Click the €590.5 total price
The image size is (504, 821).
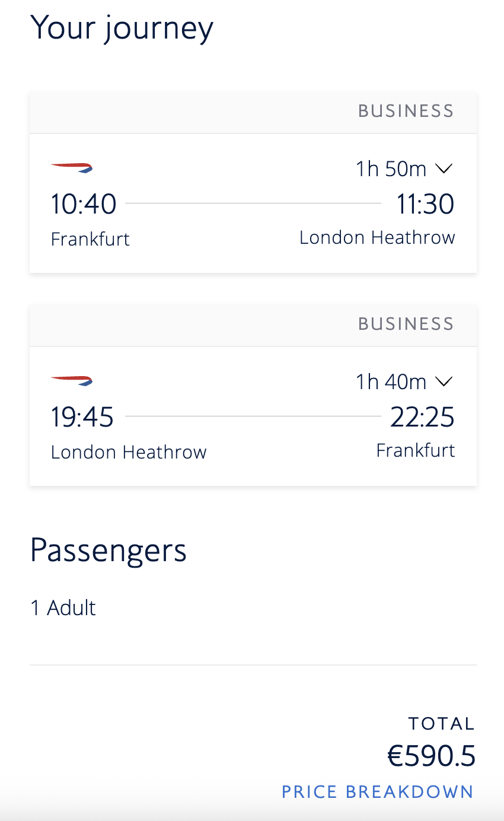tap(431, 756)
